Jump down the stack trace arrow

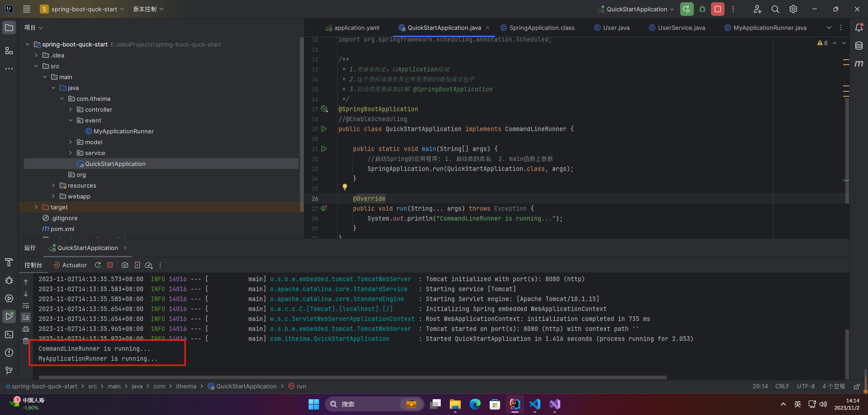coord(26,294)
